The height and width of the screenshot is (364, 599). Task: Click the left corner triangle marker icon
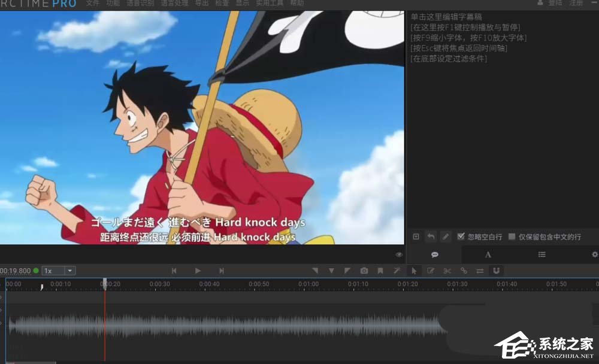click(315, 271)
